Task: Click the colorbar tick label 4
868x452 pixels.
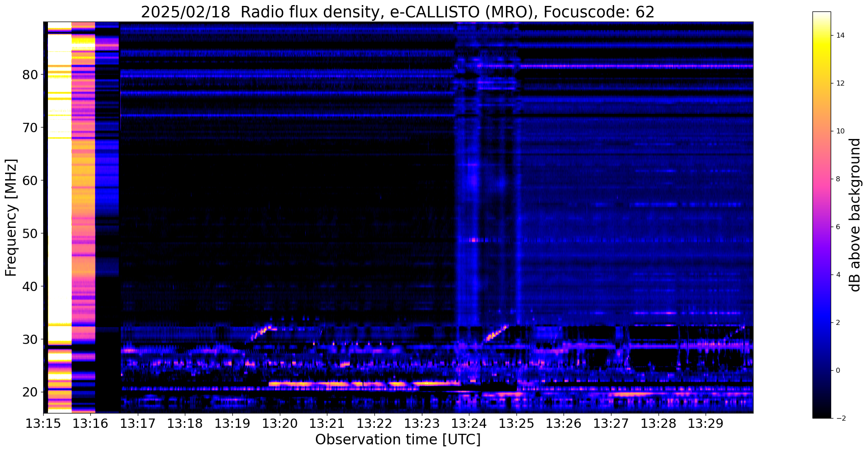Action: (838, 275)
